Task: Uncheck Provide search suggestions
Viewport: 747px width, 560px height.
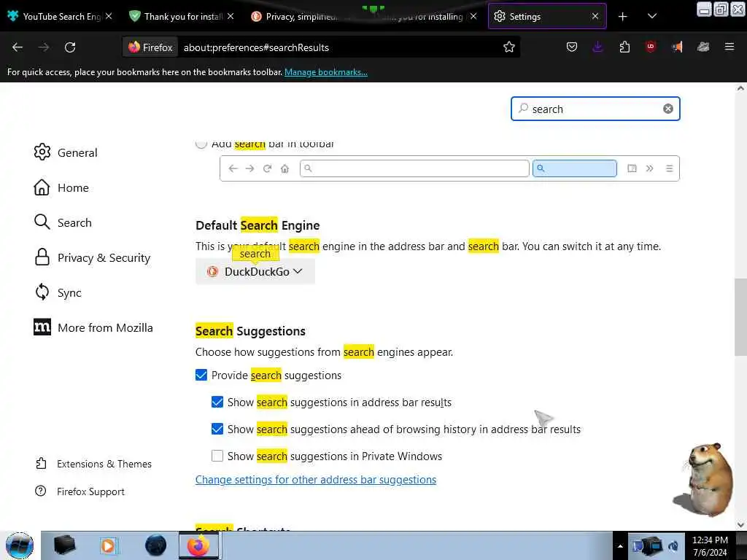Action: coord(201,376)
